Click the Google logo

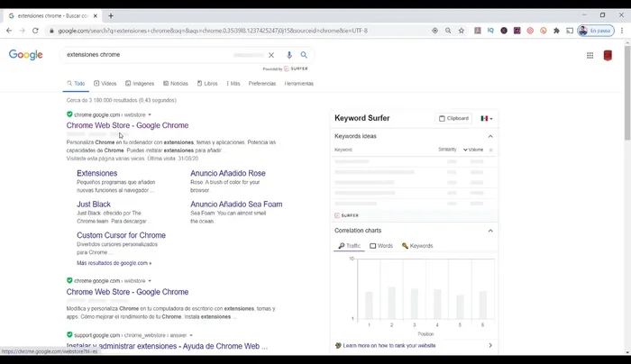pyautogui.click(x=26, y=55)
